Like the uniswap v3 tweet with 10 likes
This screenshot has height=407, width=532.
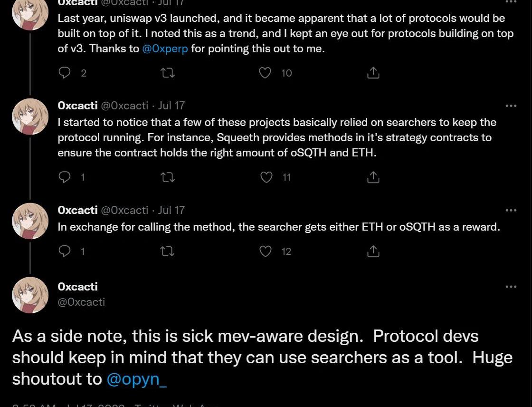click(265, 73)
